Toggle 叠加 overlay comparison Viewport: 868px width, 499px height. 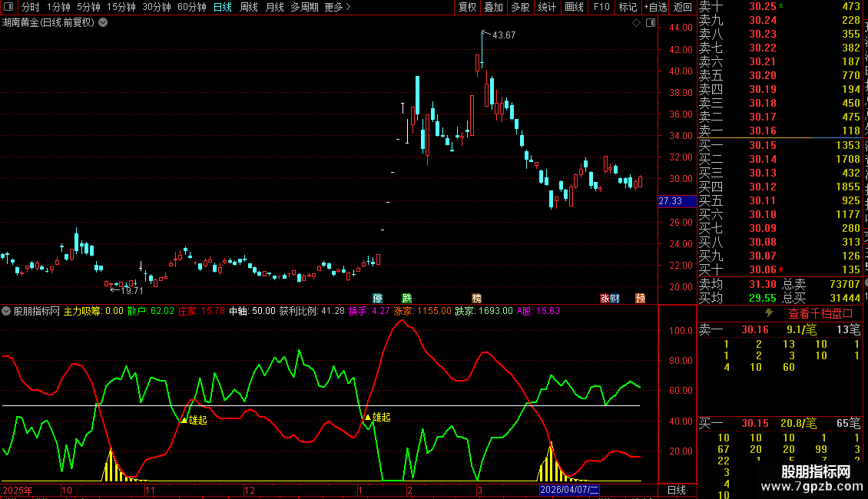[x=493, y=7]
